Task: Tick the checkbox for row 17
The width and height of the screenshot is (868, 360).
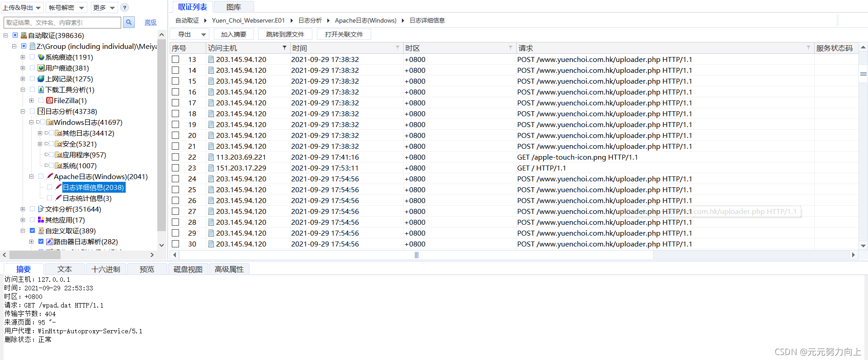Action: [x=175, y=103]
